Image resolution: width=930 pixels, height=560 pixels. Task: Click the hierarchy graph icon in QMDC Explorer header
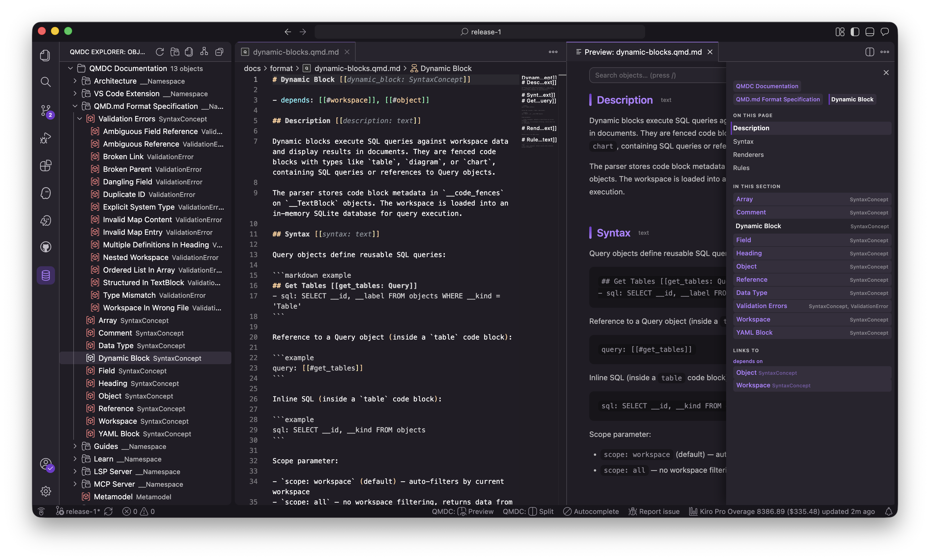(204, 52)
